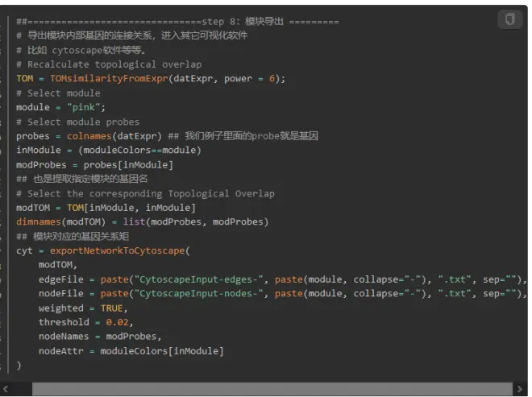Click the comment '也是提取指定模块的基因名'

point(81,179)
